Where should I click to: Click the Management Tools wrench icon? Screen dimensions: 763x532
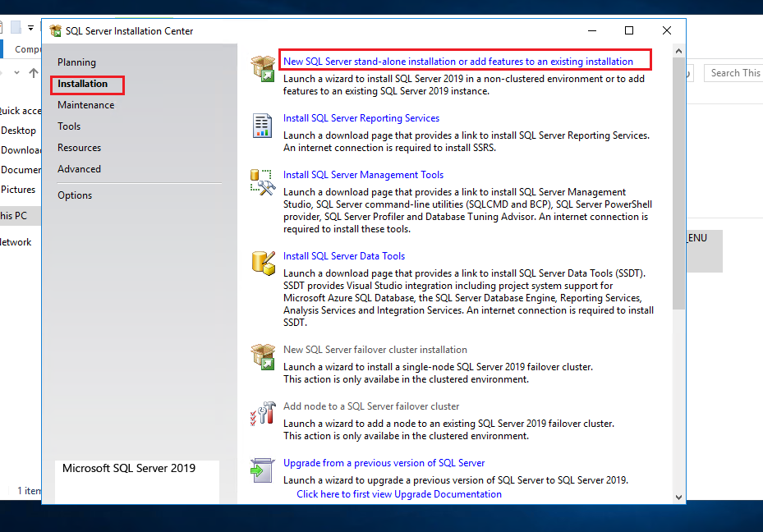(263, 182)
